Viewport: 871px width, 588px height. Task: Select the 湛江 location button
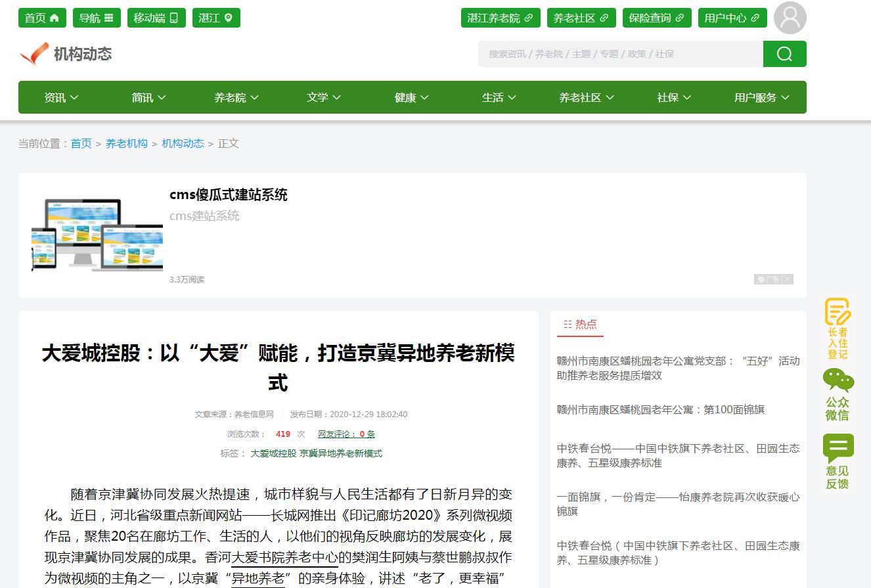[x=216, y=18]
